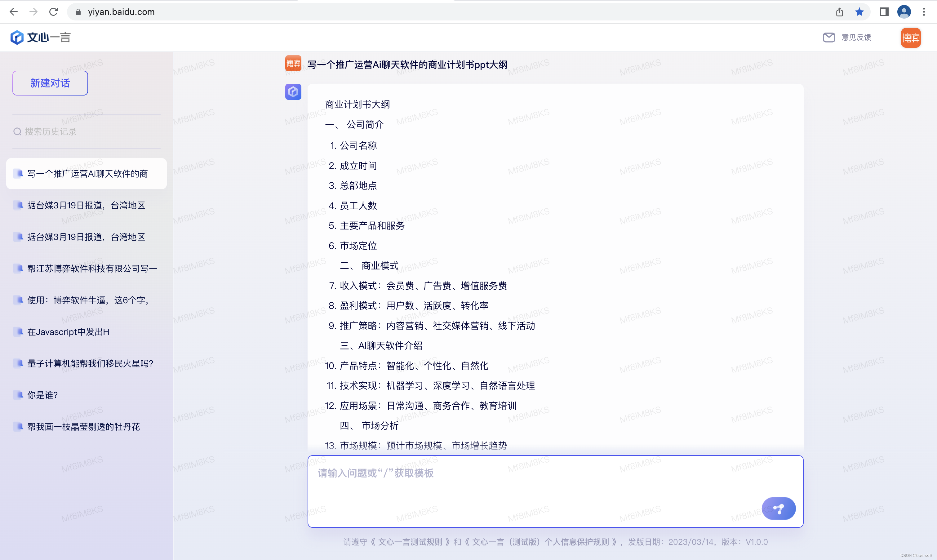This screenshot has height=560, width=937.
Task: Click chat icon beside 帮江苏博弈软件科技有限公司
Action: click(19, 268)
